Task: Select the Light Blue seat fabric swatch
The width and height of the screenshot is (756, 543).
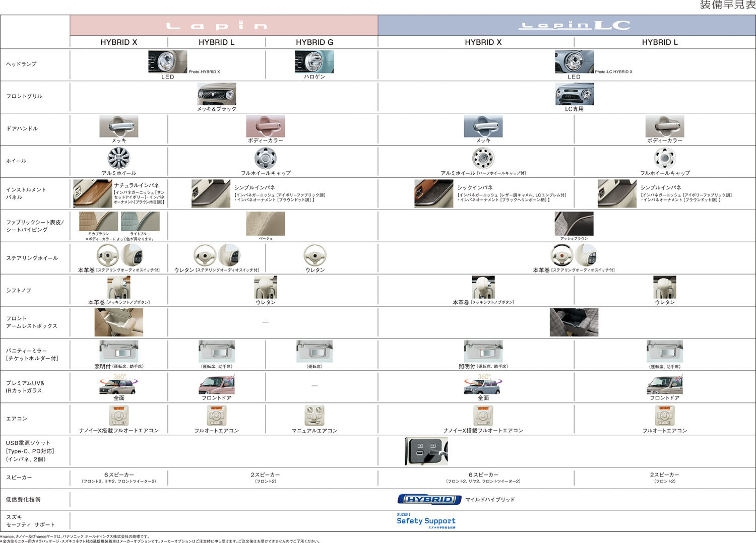Action: click(140, 221)
